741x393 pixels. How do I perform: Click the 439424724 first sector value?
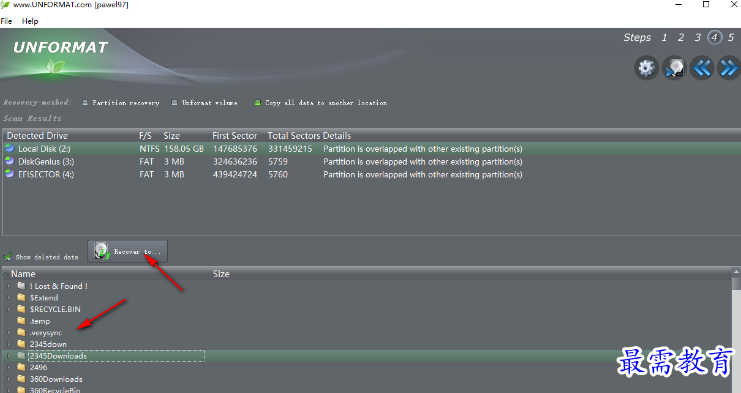(x=235, y=174)
